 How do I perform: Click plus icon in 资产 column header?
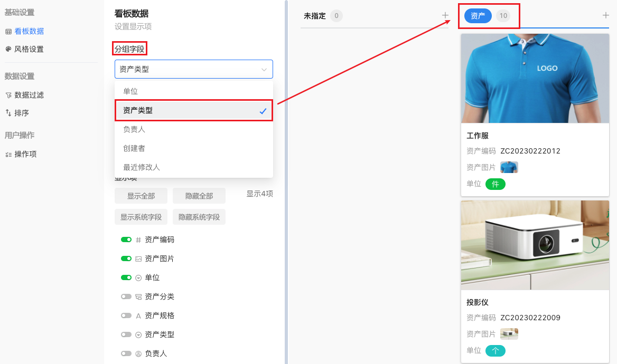tap(606, 15)
